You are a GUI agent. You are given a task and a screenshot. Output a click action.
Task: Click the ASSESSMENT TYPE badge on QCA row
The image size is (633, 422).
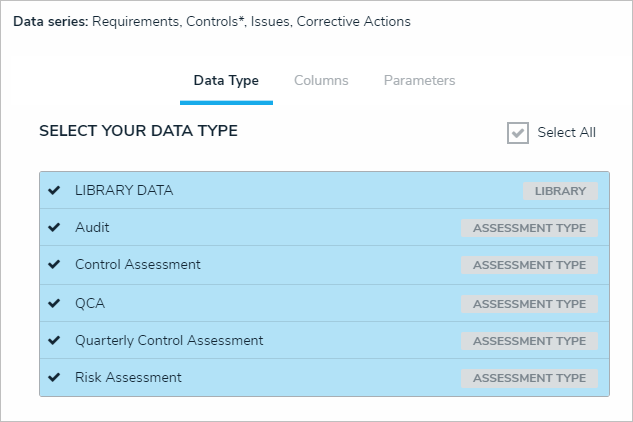pyautogui.click(x=529, y=304)
